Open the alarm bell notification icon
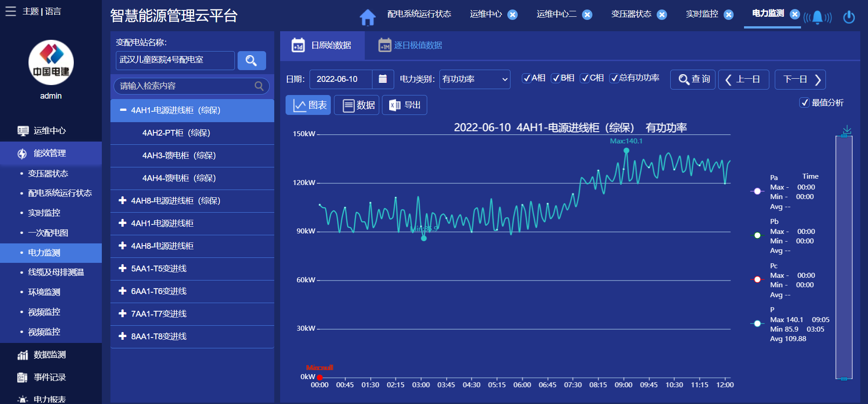 (817, 17)
